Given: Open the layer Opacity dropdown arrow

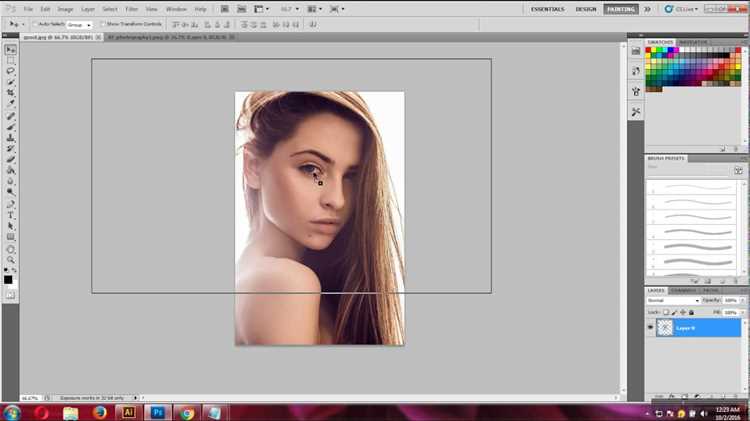Looking at the screenshot, I should click(x=742, y=300).
